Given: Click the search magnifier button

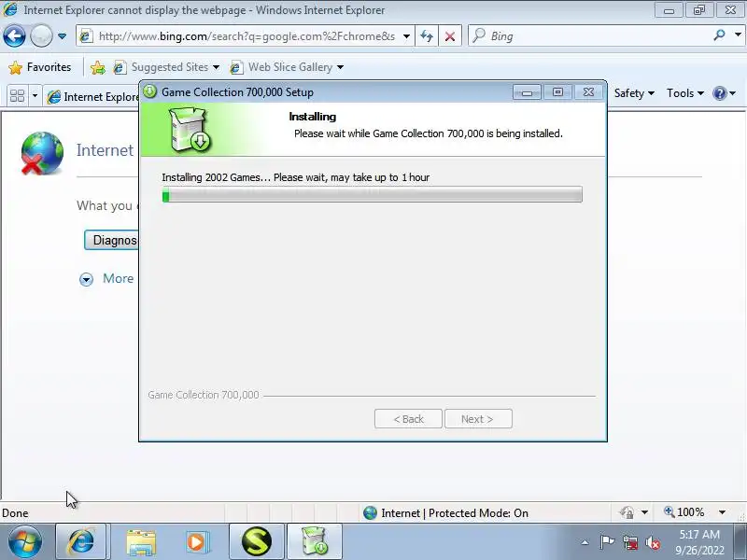Looking at the screenshot, I should coord(719,35).
